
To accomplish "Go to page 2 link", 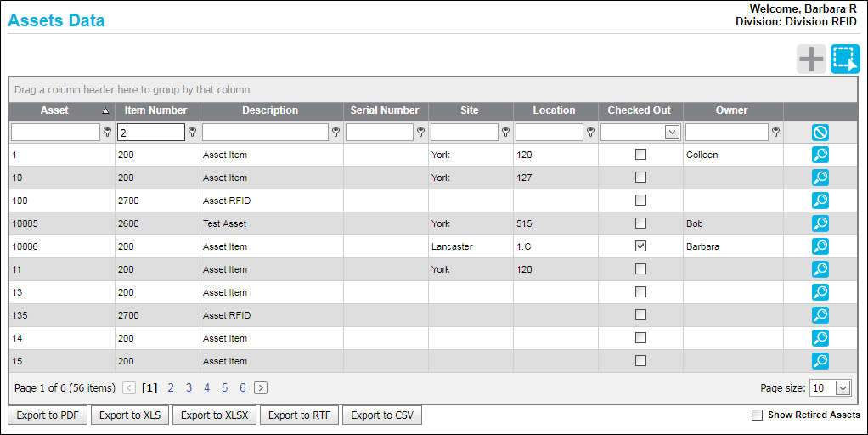I will coord(171,388).
